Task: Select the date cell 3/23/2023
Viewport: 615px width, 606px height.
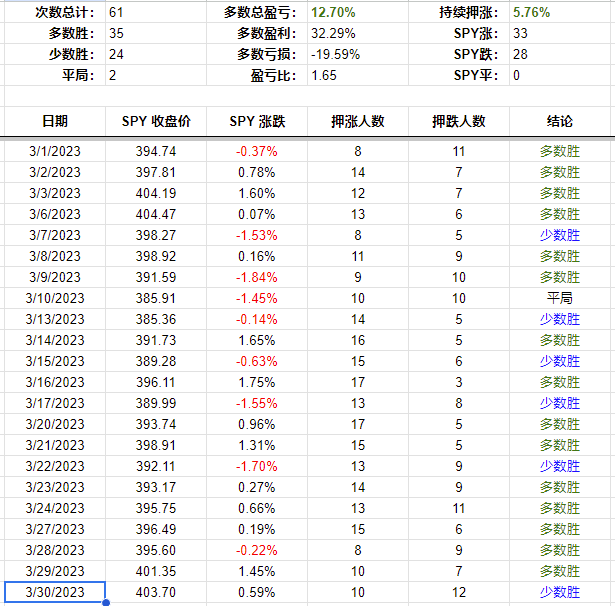Action: pyautogui.click(x=55, y=487)
